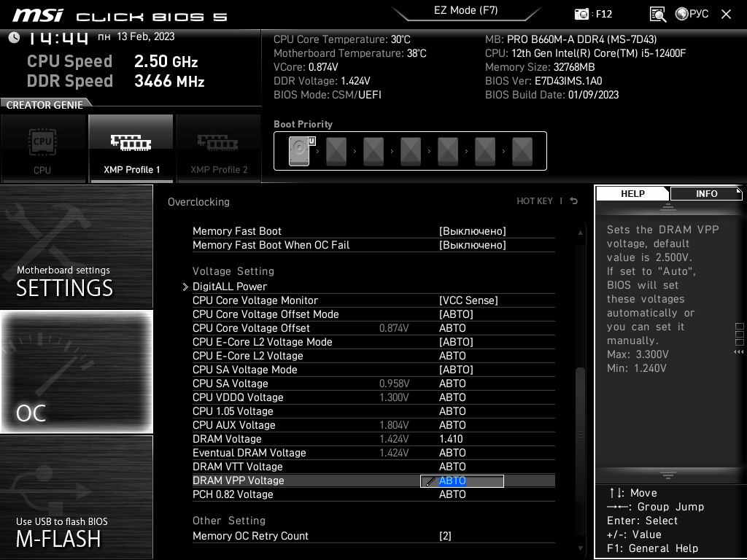Select the DRAM Voltage row label
This screenshot has height=560, width=747.
[x=227, y=439]
